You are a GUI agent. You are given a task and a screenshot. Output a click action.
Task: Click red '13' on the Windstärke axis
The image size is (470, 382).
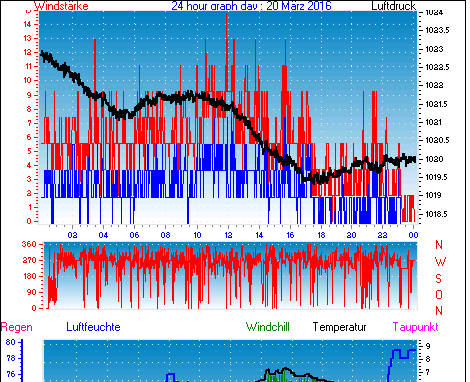point(27,38)
